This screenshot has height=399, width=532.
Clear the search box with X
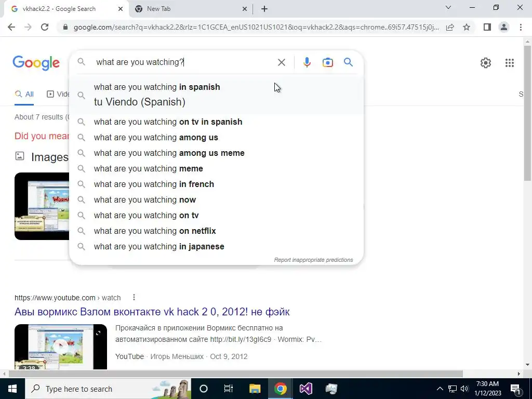tap(281, 62)
